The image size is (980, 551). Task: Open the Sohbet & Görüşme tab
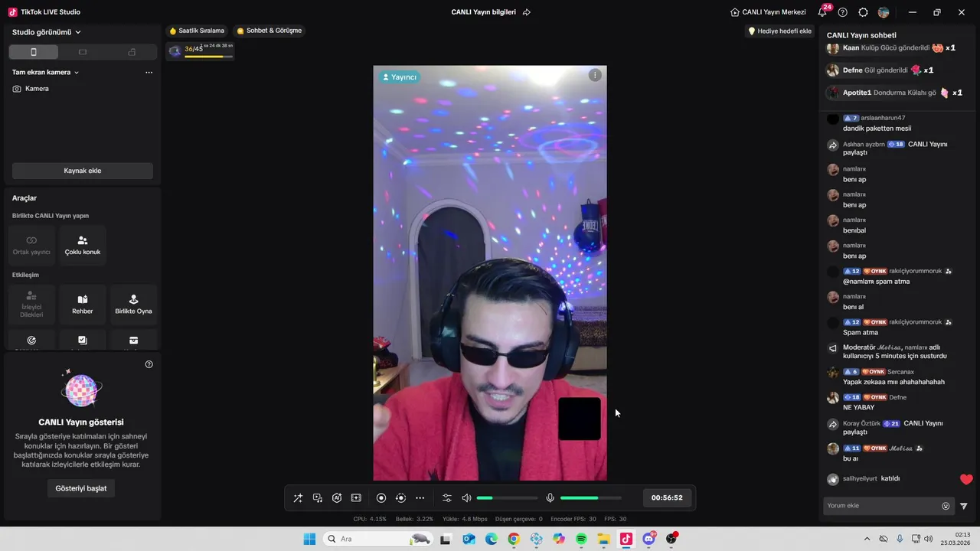coord(269,31)
